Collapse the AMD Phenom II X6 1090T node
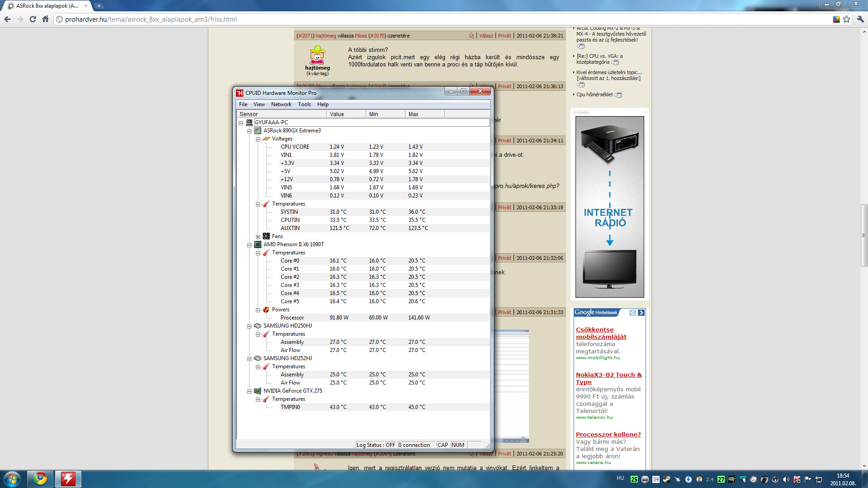The height and width of the screenshot is (488, 868). (x=249, y=245)
